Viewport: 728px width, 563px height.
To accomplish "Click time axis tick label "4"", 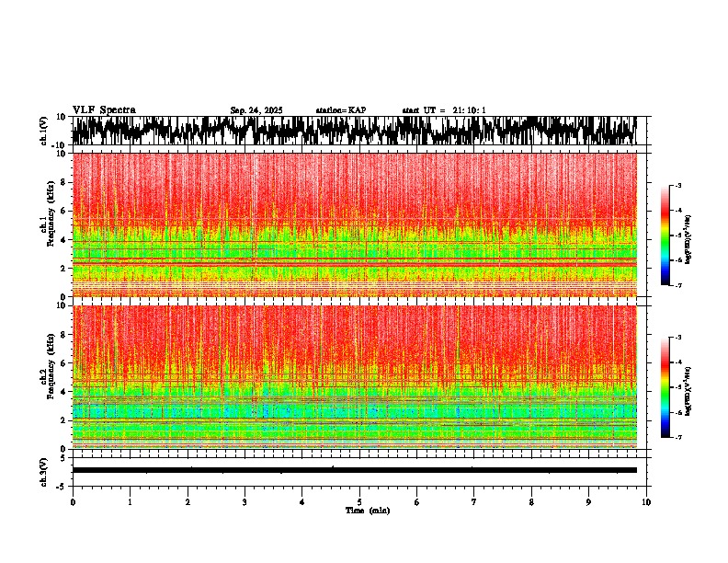I will (x=301, y=502).
